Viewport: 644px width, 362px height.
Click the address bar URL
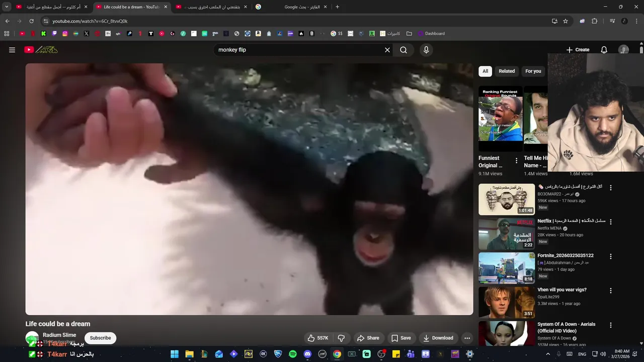point(90,21)
